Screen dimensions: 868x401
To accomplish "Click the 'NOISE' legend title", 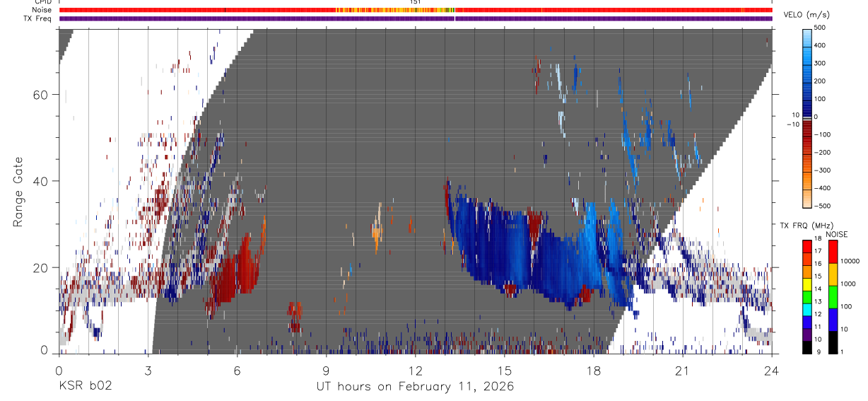I will (837, 234).
